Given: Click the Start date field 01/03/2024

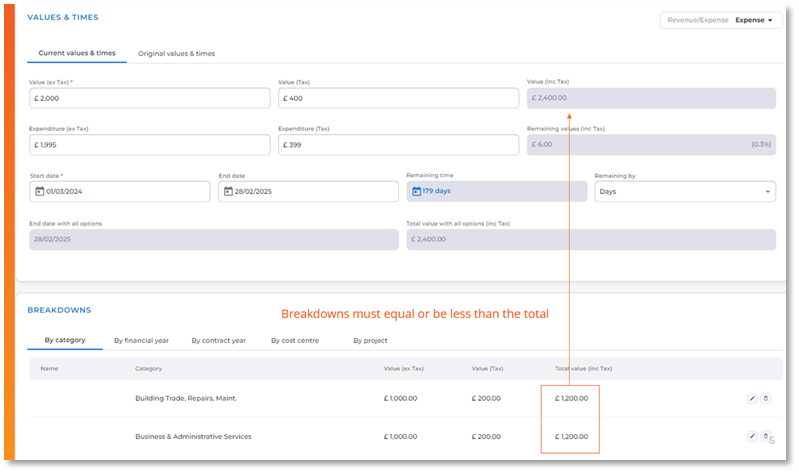Looking at the screenshot, I should pyautogui.click(x=120, y=192).
